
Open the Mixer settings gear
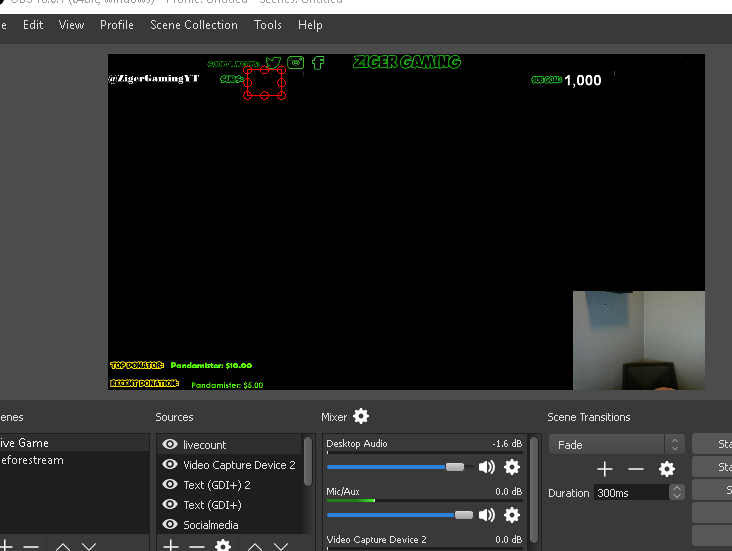click(361, 416)
